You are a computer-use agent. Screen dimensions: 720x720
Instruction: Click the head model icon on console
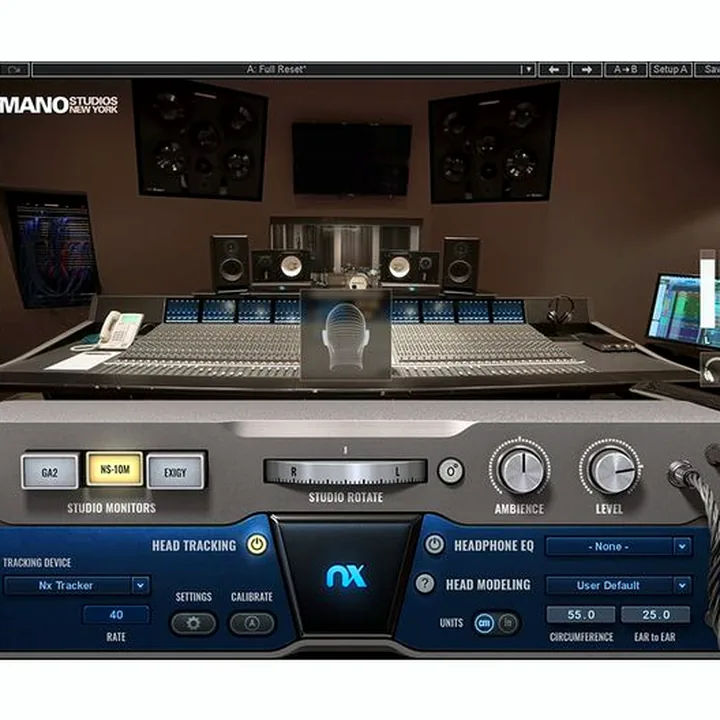point(345,335)
